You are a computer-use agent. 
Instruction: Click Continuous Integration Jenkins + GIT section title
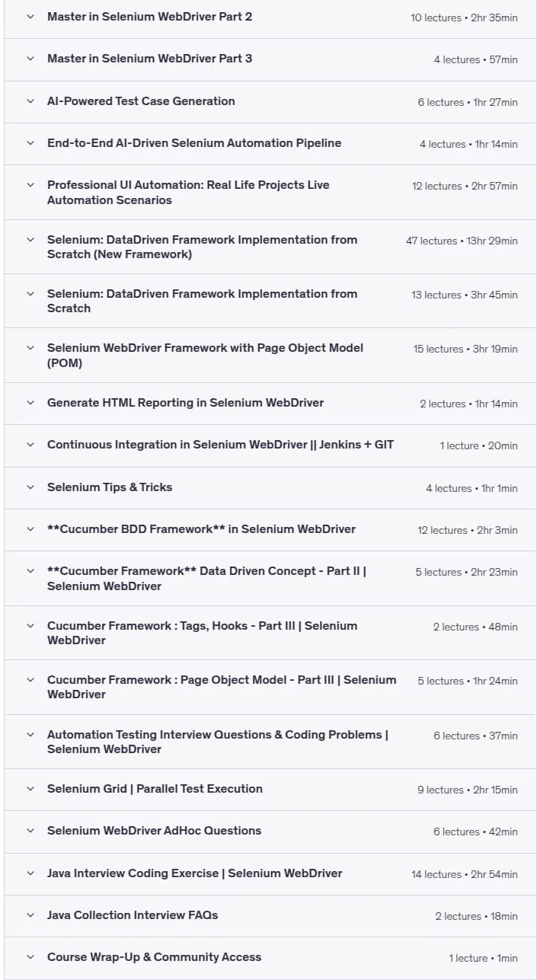(x=220, y=445)
